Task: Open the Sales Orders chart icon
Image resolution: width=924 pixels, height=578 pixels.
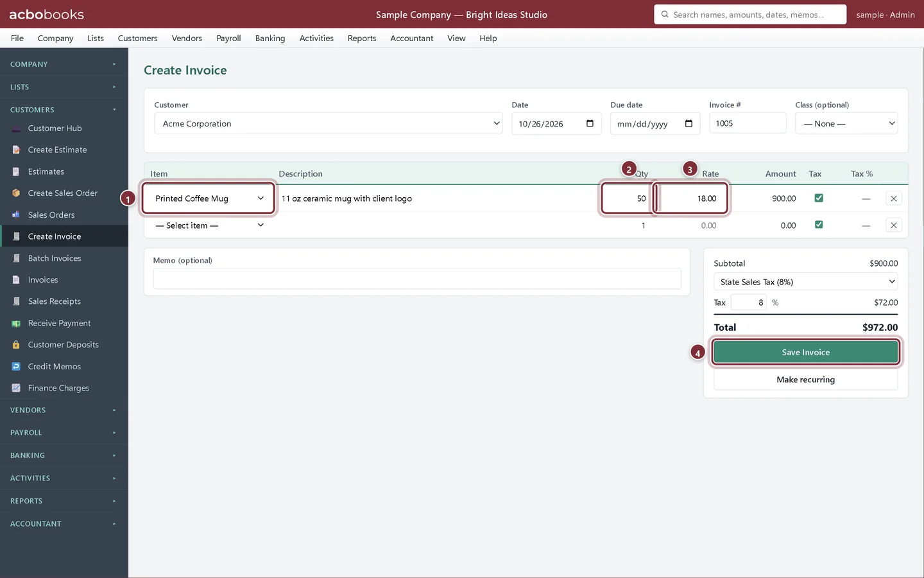Action: coord(16,215)
